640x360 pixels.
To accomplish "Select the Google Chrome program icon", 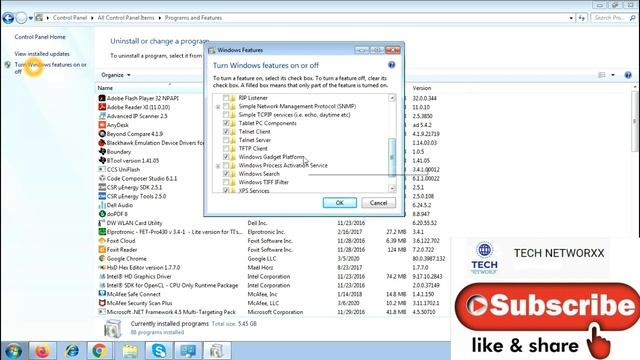I will 102,258.
